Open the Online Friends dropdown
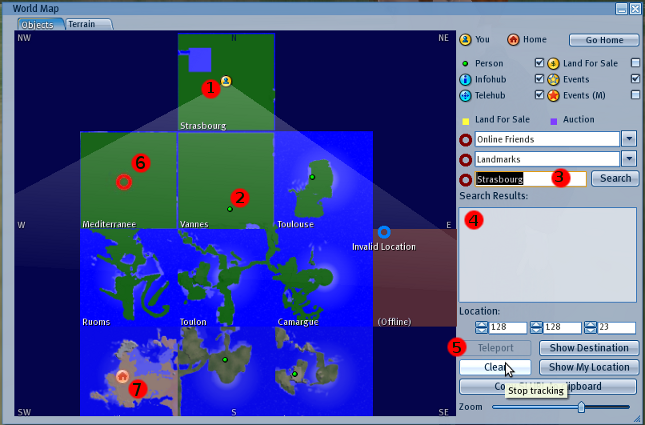This screenshot has height=425, width=645. (x=629, y=139)
